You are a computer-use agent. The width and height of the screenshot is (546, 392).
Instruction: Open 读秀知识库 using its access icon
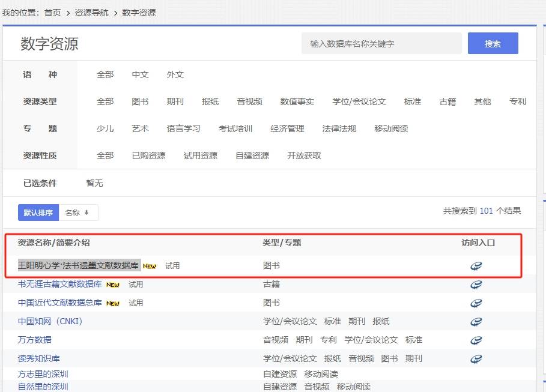pyautogui.click(x=476, y=359)
